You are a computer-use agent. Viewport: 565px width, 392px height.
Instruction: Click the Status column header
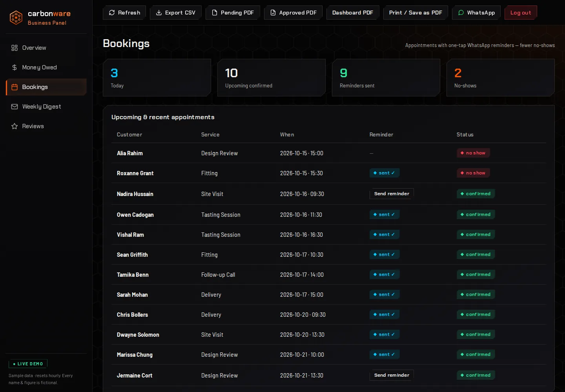click(x=465, y=134)
